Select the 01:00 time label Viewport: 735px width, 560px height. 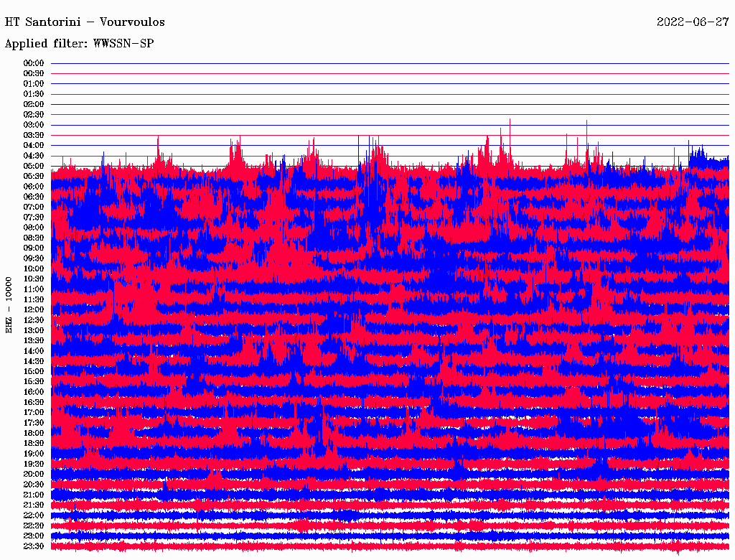click(34, 84)
